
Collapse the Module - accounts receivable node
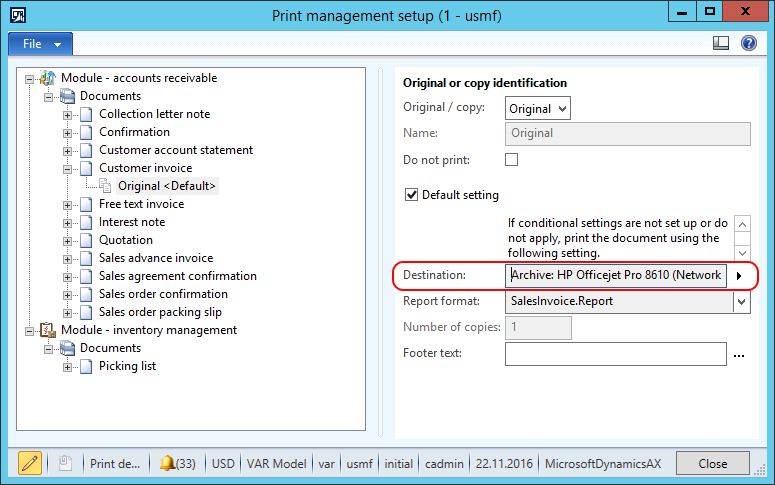[30, 79]
